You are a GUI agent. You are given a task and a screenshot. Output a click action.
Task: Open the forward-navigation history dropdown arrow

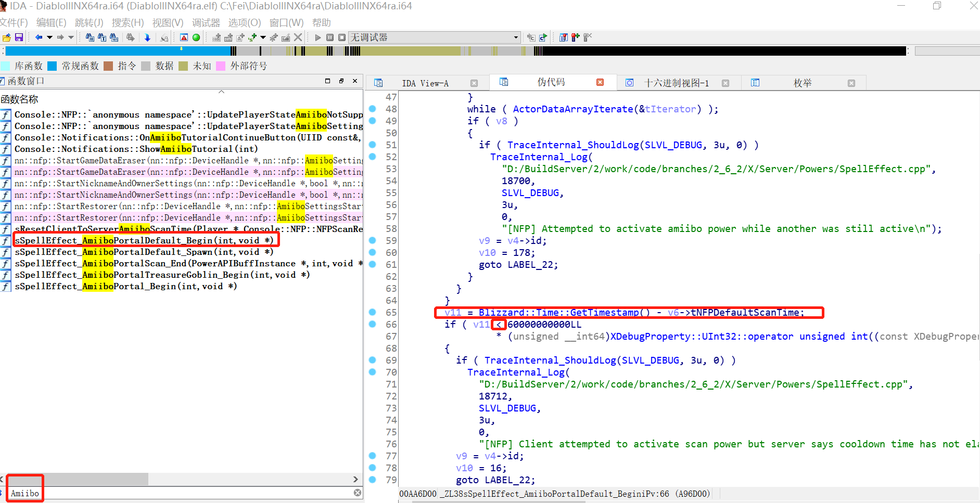click(x=71, y=37)
